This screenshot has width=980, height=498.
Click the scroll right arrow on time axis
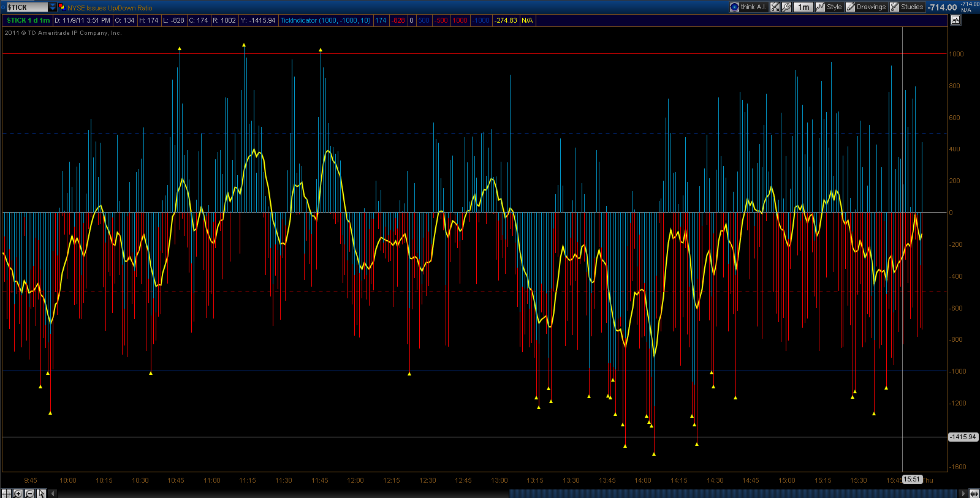[x=963, y=493]
